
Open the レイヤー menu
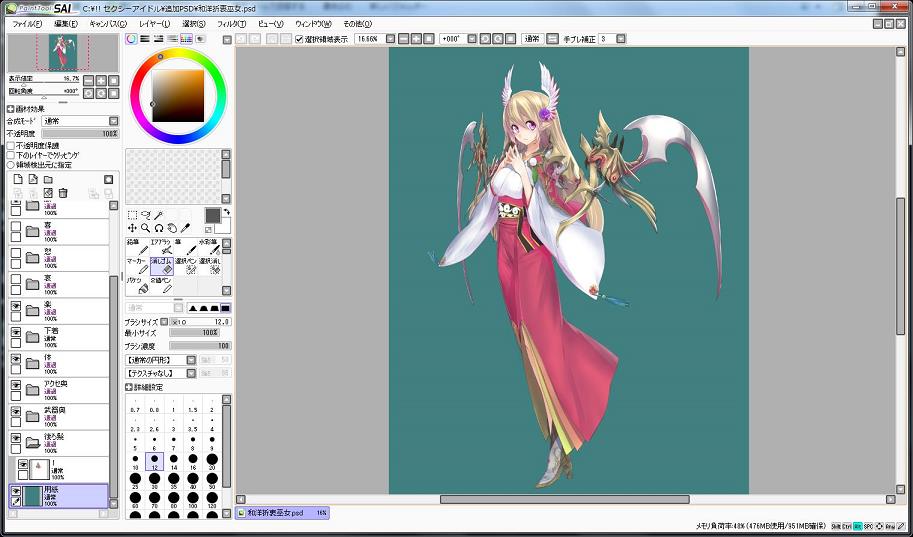click(154, 22)
